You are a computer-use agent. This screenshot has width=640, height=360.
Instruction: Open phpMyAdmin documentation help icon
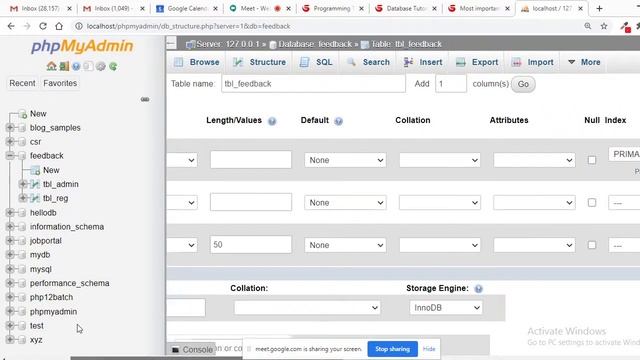(x=76, y=66)
